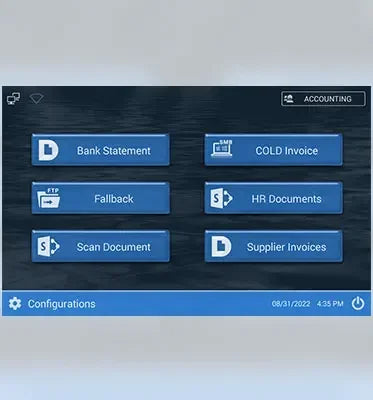Tap the Wi-Fi signal icon
This screenshot has width=373, height=400.
pos(36,99)
